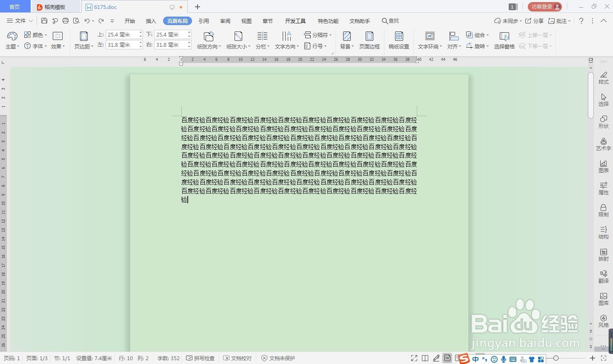Viewport: 613px width, 364px height.
Task: Click the zoom slider handle
Action: click(556, 358)
